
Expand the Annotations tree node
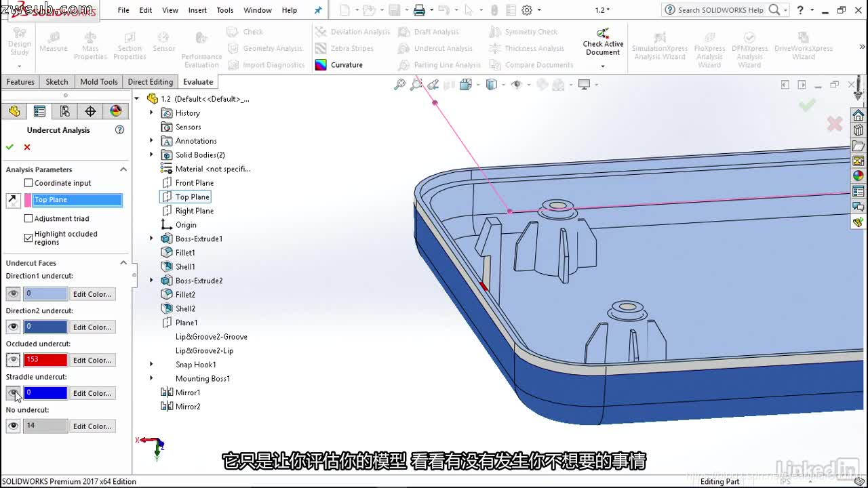tap(151, 141)
